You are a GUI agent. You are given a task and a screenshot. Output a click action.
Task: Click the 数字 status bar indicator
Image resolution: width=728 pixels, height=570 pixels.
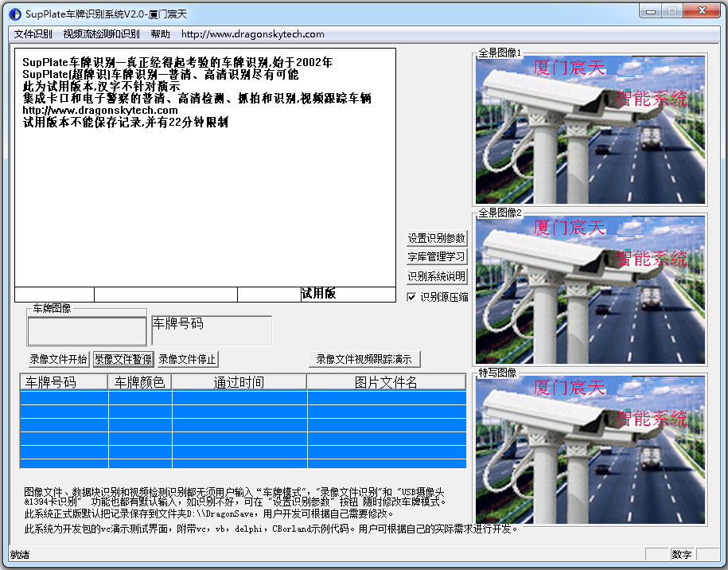click(x=682, y=554)
